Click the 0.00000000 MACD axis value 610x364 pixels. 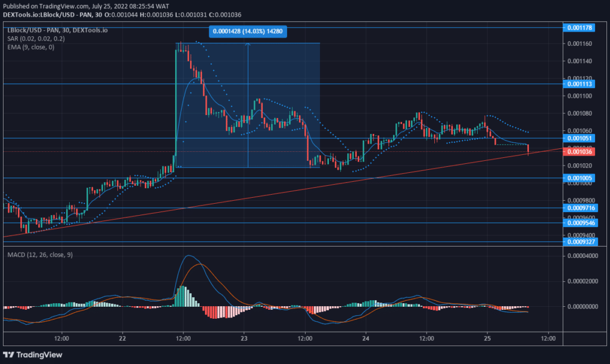pyautogui.click(x=583, y=306)
